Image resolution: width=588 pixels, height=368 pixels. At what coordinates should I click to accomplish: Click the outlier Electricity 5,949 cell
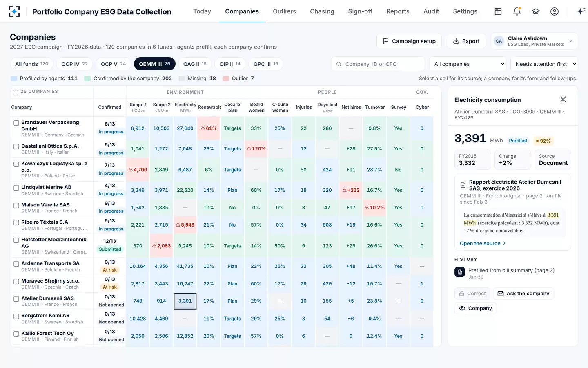click(185, 225)
